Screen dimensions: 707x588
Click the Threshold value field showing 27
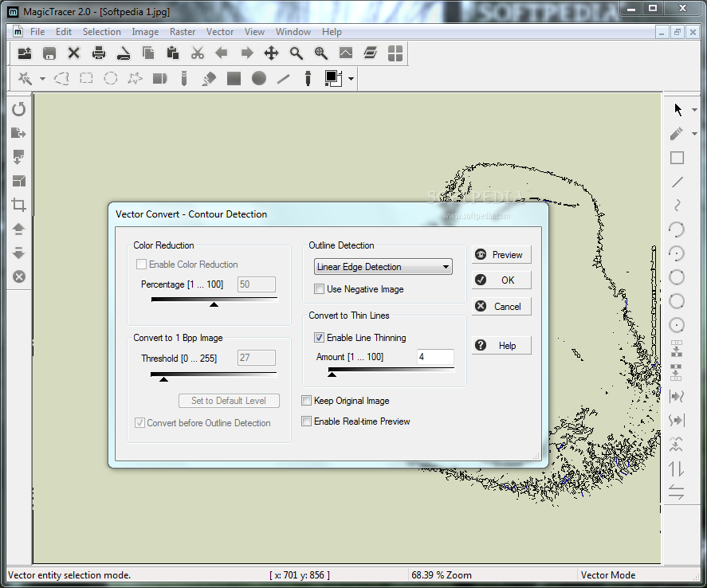tap(256, 358)
